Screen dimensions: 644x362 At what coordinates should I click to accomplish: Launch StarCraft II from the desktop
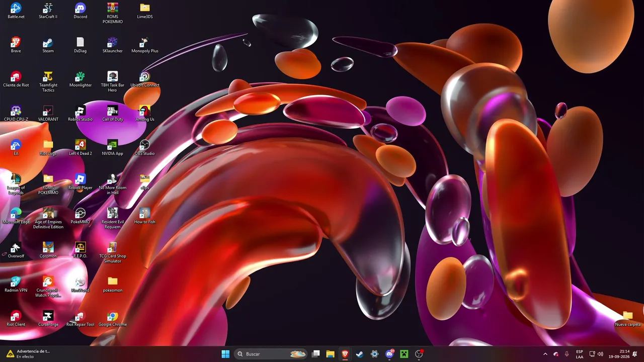pos(48,11)
